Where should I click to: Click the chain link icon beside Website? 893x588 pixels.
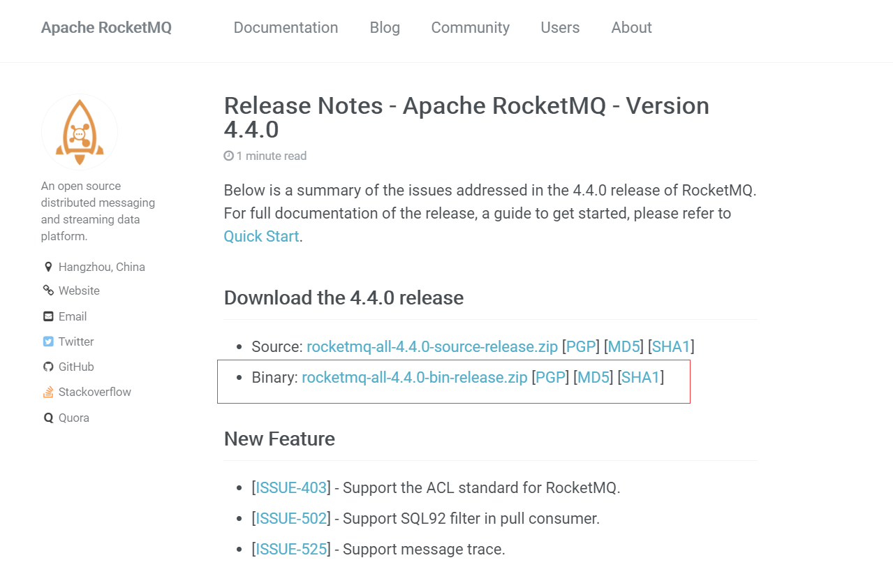[x=48, y=291]
